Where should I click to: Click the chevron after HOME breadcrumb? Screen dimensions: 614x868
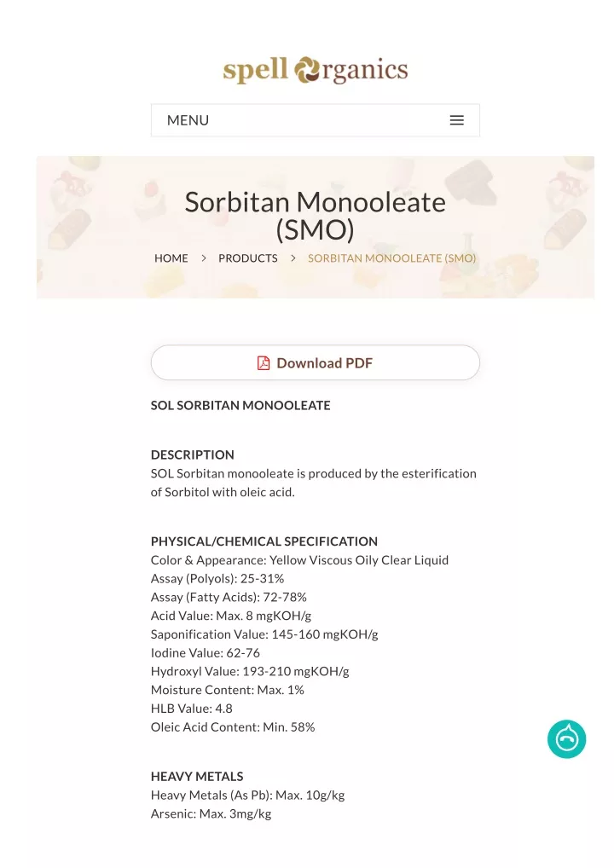pyautogui.click(x=204, y=258)
